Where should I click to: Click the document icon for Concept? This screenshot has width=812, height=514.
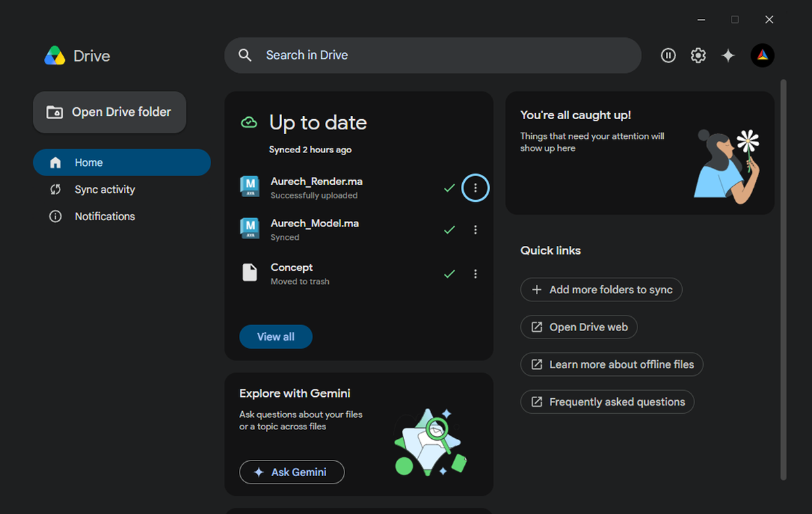tap(250, 273)
